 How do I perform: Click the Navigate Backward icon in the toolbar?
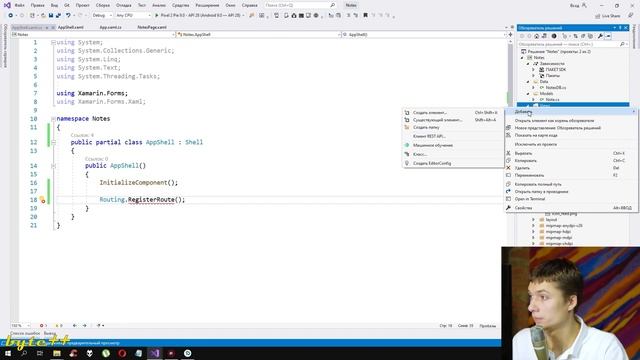[x=11, y=16]
